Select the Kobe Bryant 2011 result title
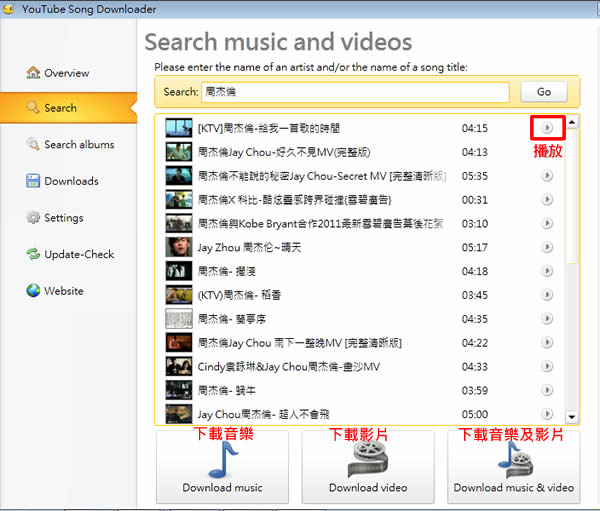The image size is (600, 511). pos(320,224)
